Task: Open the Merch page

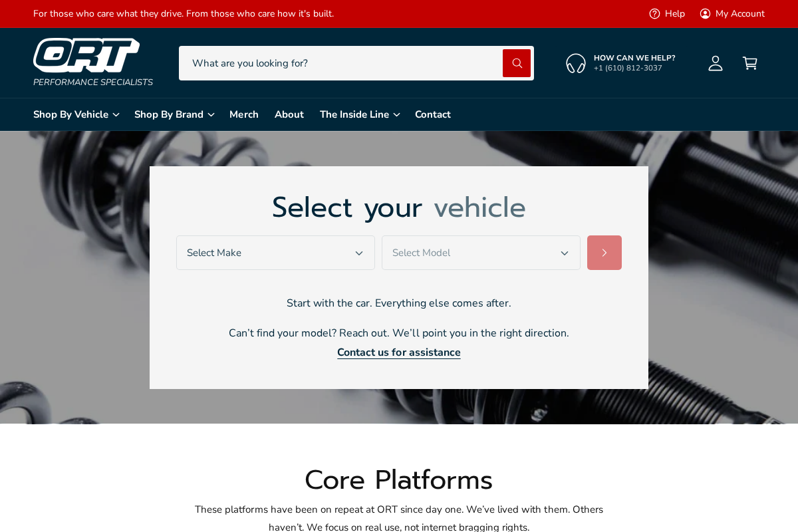Action: 244,114
